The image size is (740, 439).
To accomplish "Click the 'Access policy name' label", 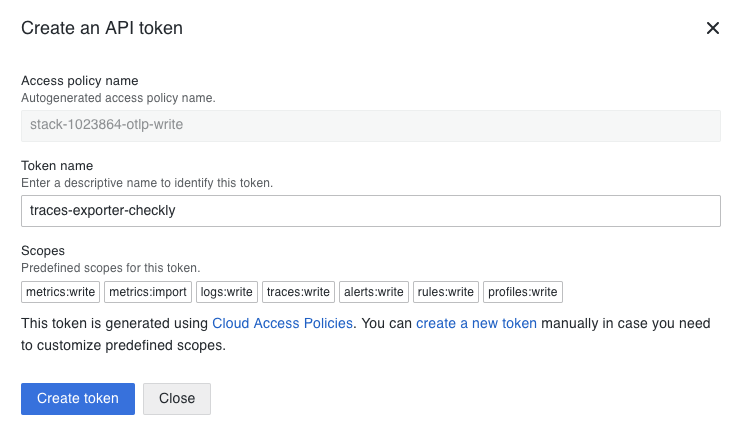I will click(x=80, y=80).
